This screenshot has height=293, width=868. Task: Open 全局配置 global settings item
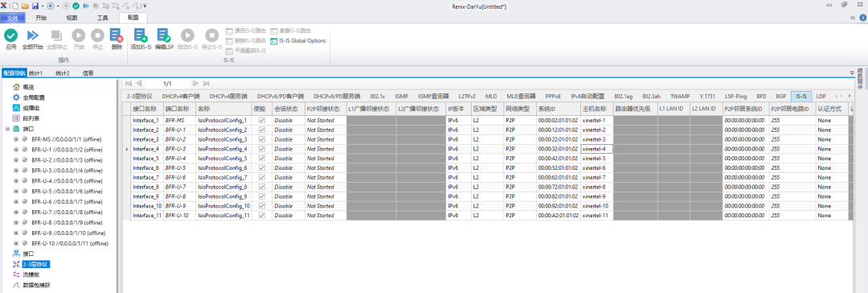pos(33,97)
